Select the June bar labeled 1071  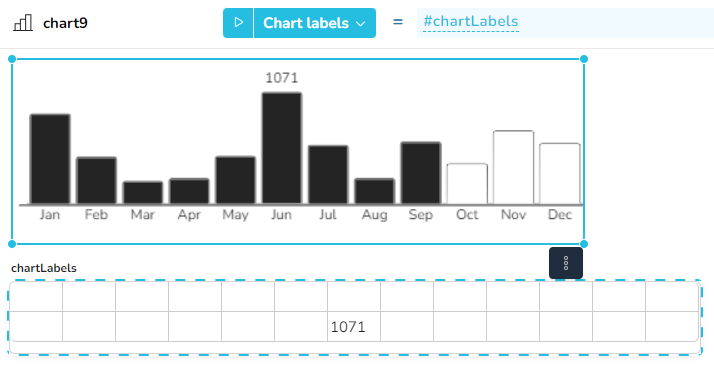(x=281, y=148)
